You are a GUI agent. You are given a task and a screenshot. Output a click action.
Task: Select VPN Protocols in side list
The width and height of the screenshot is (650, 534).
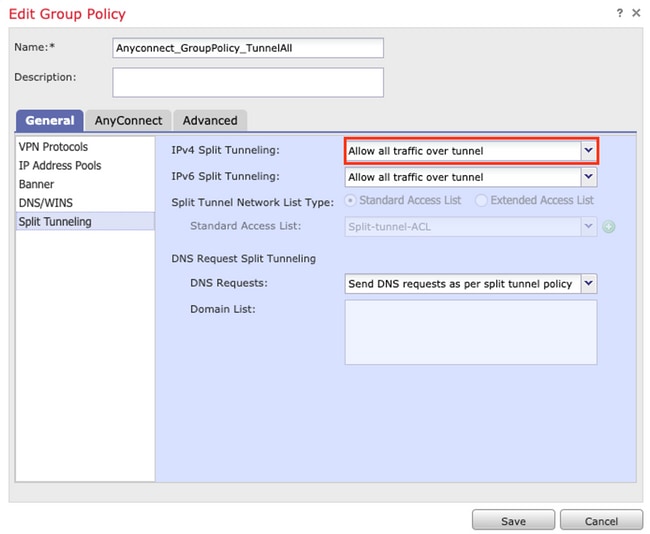click(x=85, y=147)
